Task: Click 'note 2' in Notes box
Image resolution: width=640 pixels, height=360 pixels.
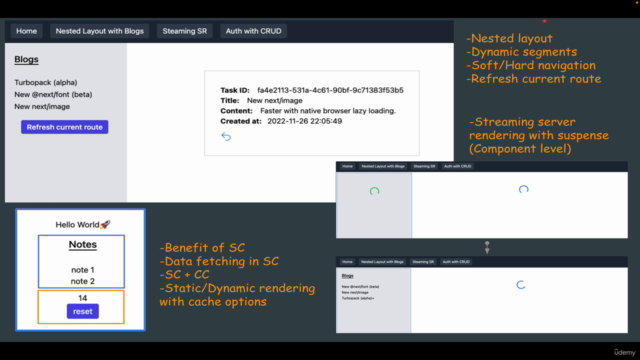Action: click(x=82, y=281)
